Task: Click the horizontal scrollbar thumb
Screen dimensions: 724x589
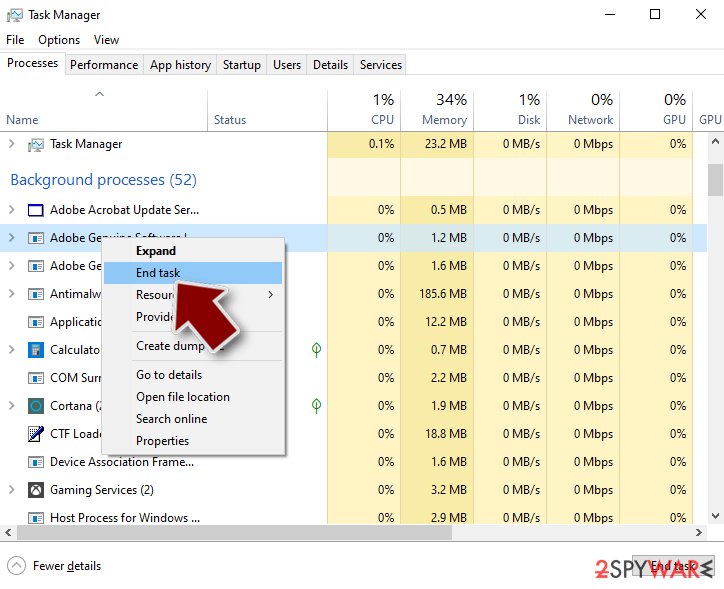Action: (234, 532)
